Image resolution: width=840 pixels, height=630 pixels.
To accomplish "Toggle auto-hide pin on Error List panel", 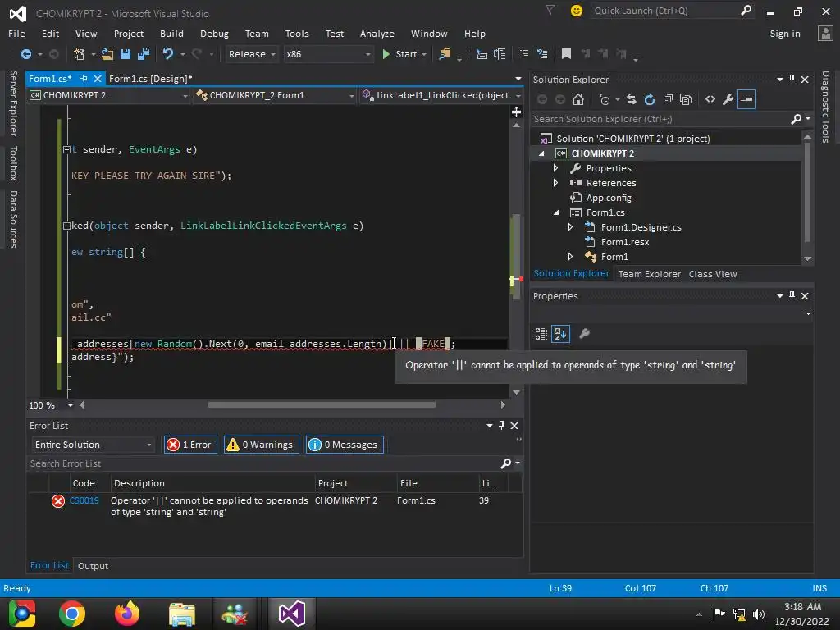I will 501,426.
